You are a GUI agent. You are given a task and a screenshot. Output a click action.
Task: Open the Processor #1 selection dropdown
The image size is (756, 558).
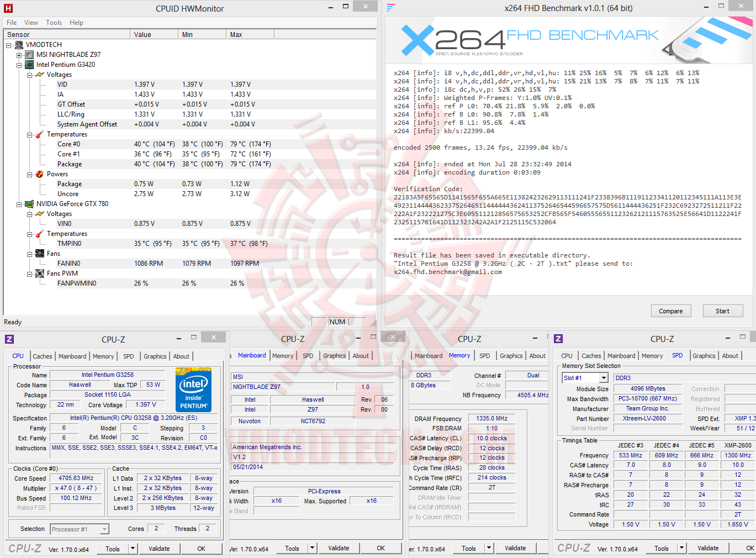(x=104, y=529)
